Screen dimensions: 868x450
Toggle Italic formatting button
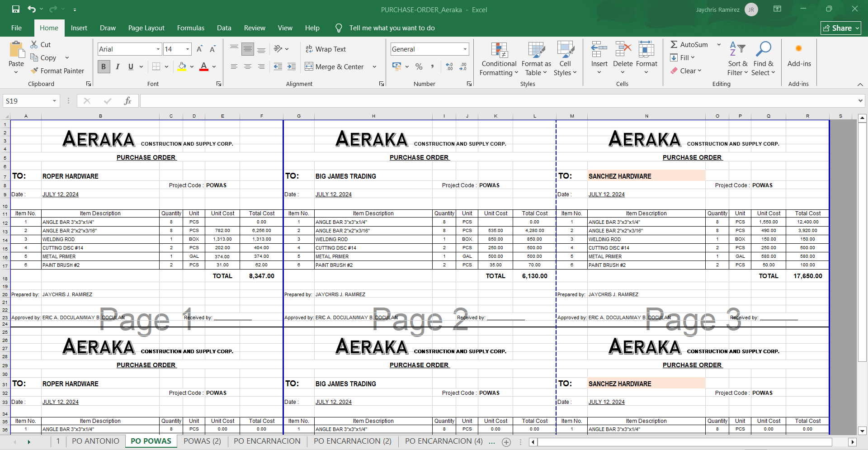118,66
